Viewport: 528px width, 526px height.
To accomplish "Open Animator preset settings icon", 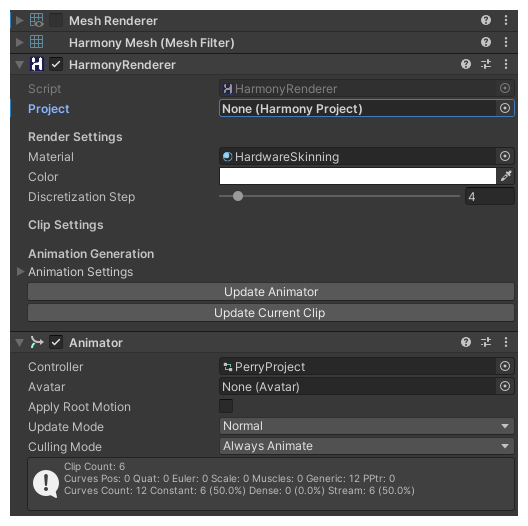I will click(486, 342).
